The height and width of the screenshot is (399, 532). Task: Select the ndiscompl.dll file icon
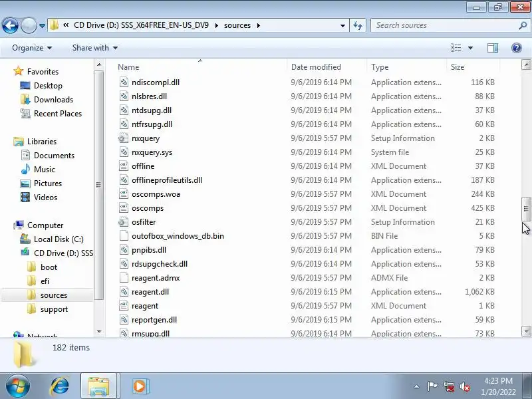coord(124,82)
